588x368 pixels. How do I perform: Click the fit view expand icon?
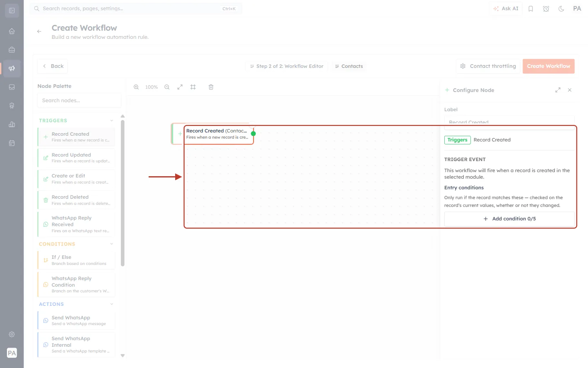point(180,87)
